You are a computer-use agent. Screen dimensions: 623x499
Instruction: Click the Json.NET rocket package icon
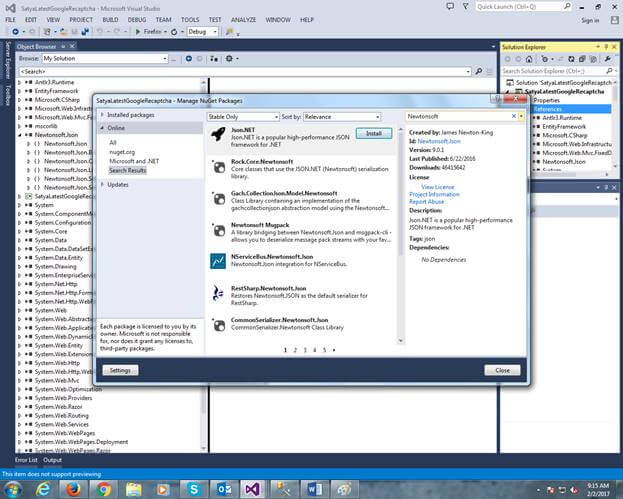[218, 134]
